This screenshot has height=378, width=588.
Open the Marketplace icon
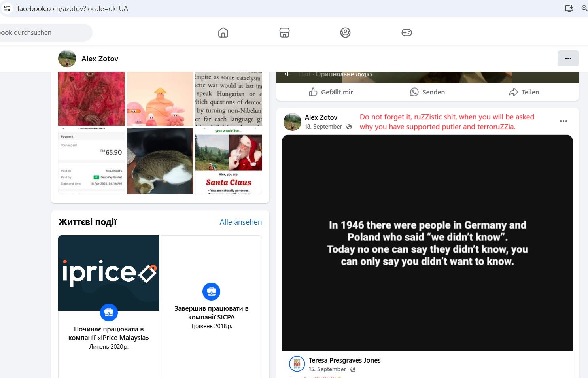click(x=284, y=32)
